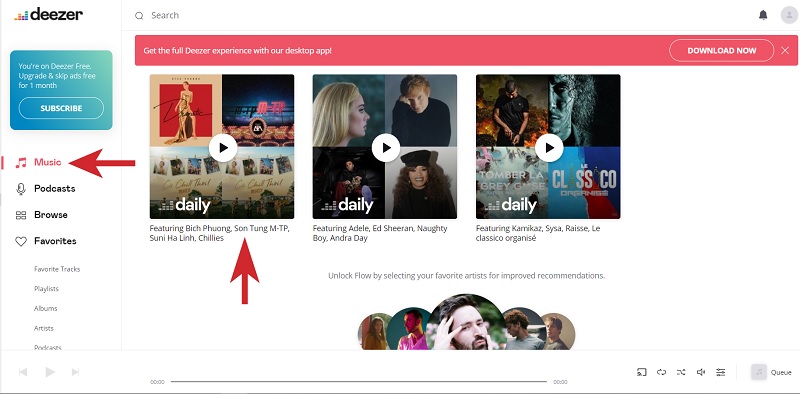Open the audio equalizer settings icon

(x=720, y=372)
